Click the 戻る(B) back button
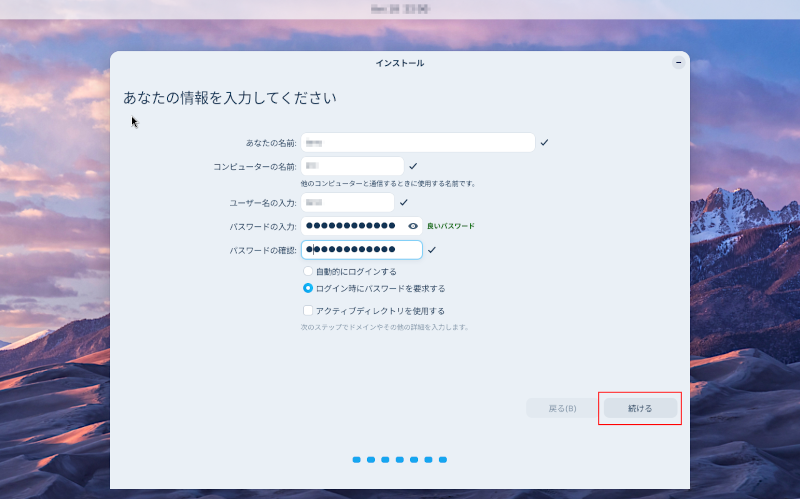The height and width of the screenshot is (499, 800). pos(562,408)
